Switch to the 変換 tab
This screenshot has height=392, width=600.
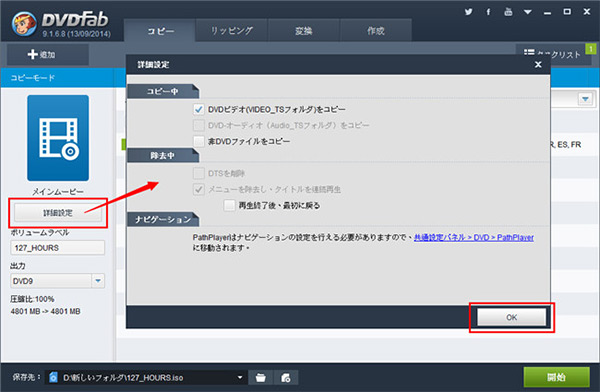303,31
